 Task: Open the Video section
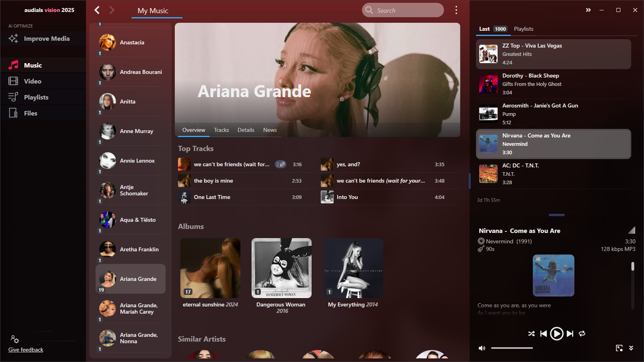click(x=32, y=81)
